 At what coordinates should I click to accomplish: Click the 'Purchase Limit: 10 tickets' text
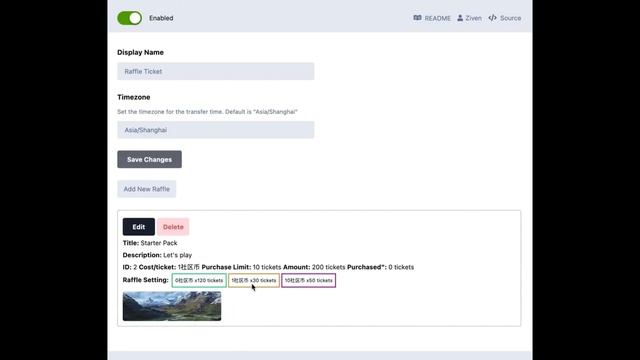(x=241, y=267)
